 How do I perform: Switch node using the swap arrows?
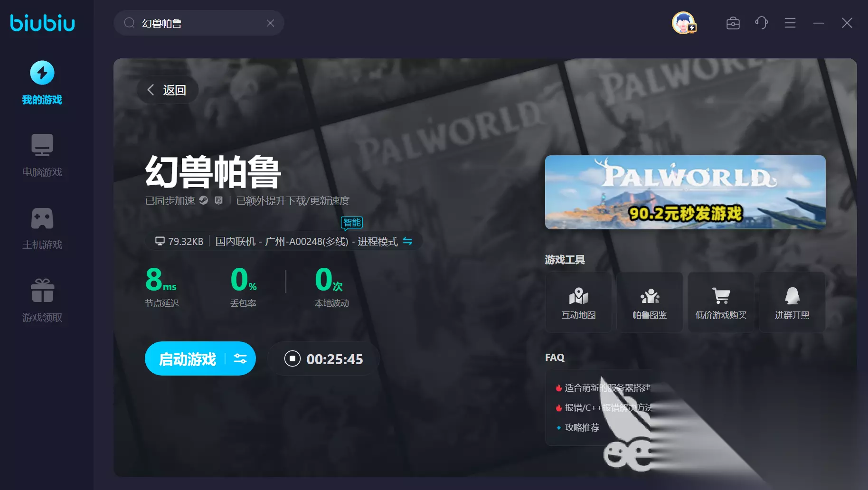407,241
